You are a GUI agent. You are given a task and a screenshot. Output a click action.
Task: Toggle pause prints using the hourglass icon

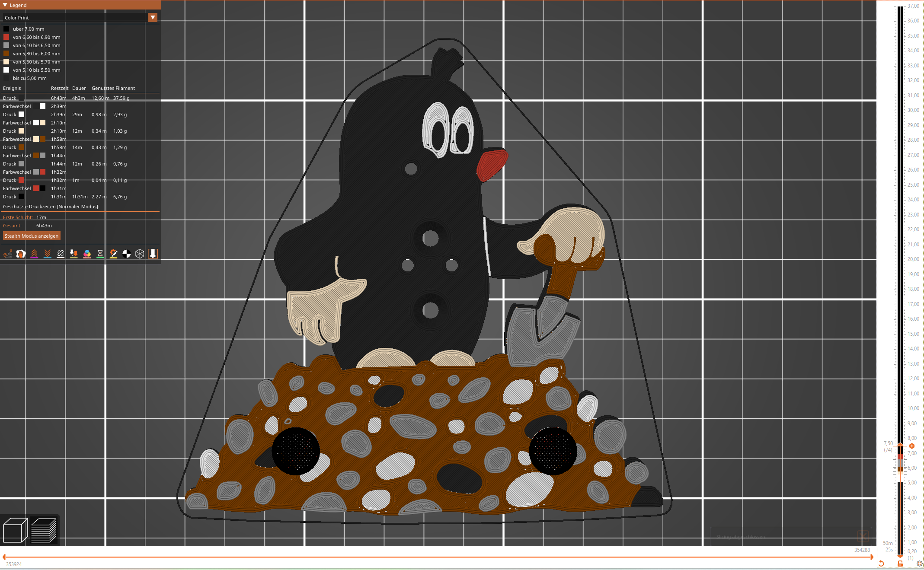coord(99,254)
